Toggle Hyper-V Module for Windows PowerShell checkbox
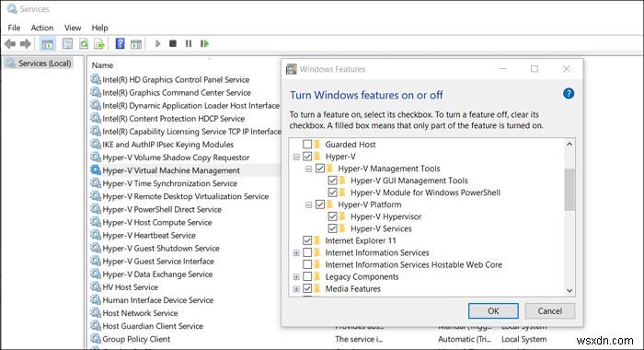 click(x=333, y=192)
